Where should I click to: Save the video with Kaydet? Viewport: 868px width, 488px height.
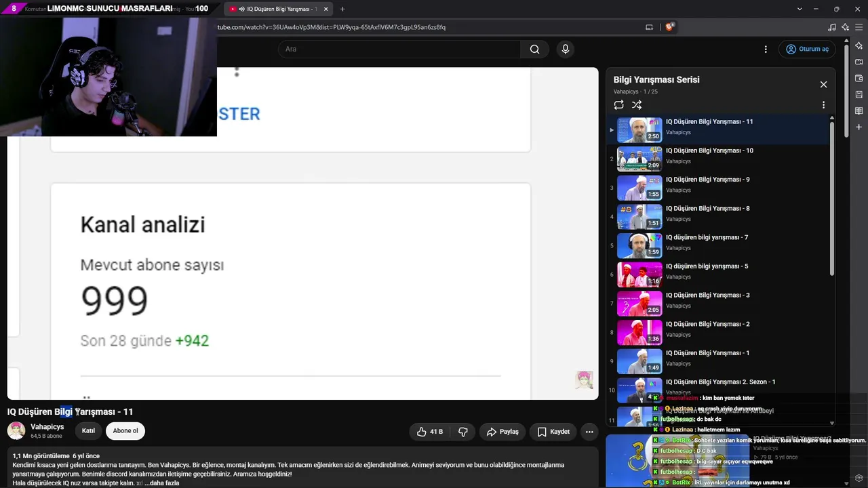(553, 432)
